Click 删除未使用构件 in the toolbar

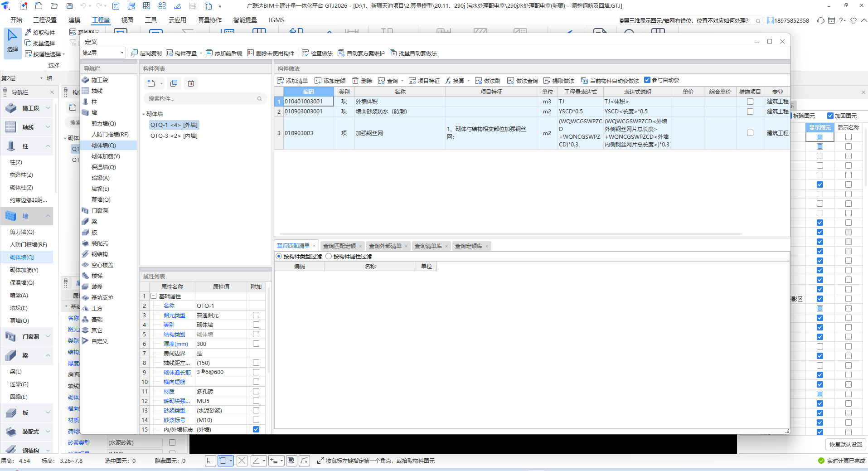click(271, 53)
